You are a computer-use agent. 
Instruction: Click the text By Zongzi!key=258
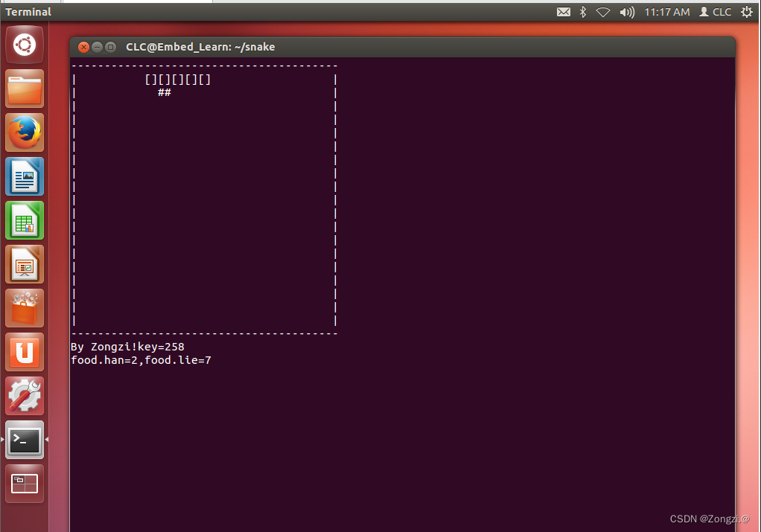127,347
